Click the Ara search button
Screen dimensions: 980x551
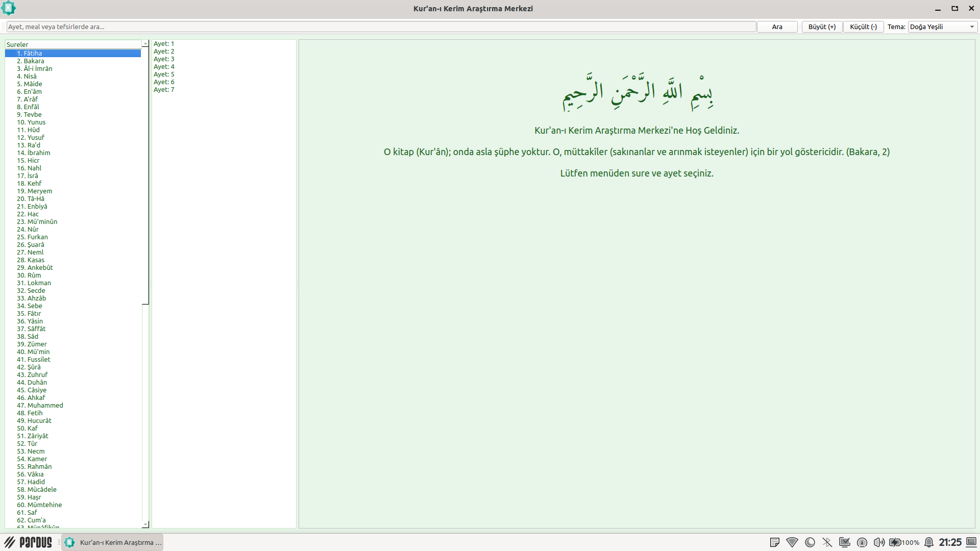coord(777,27)
